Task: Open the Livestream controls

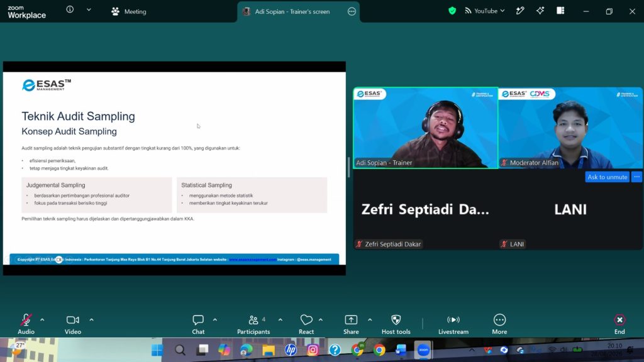Action: click(453, 324)
